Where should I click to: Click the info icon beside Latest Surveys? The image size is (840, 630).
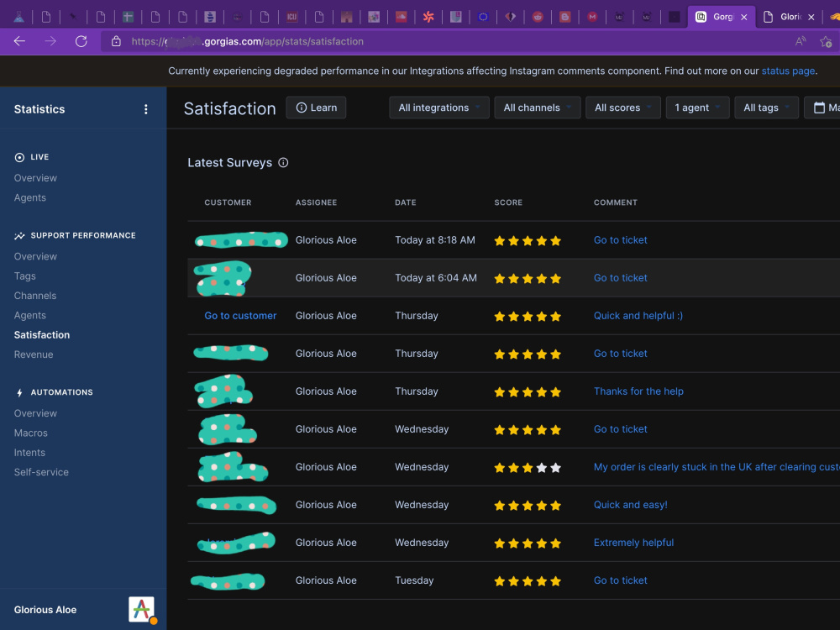[x=283, y=162]
